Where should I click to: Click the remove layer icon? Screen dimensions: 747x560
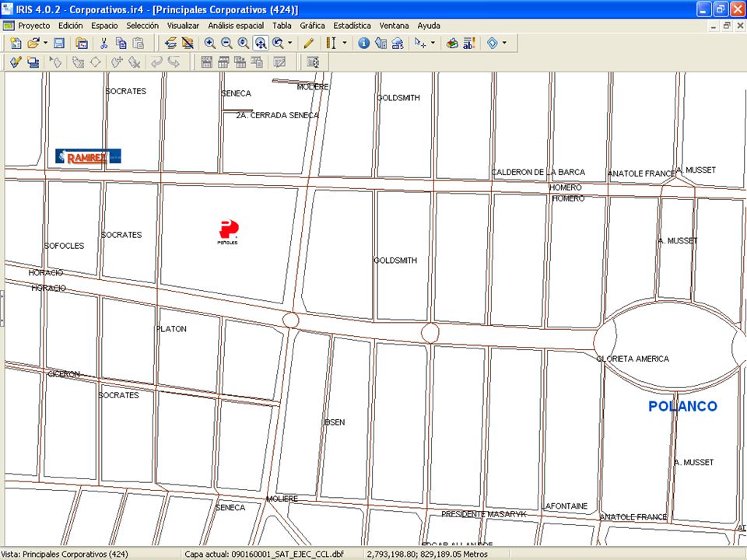[x=188, y=44]
